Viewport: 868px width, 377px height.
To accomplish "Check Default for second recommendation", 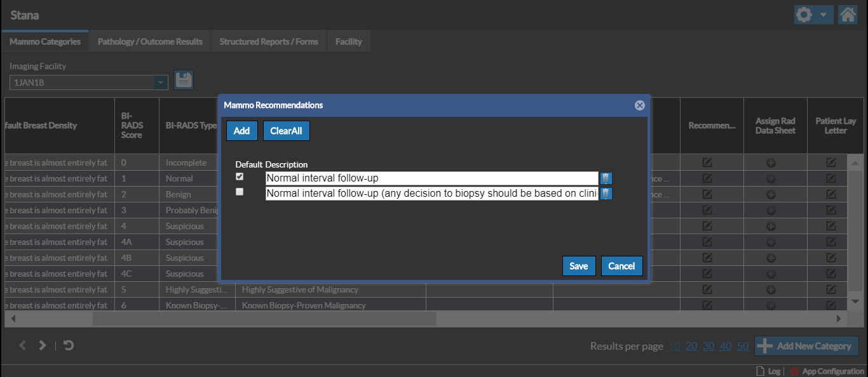I will coord(240,192).
